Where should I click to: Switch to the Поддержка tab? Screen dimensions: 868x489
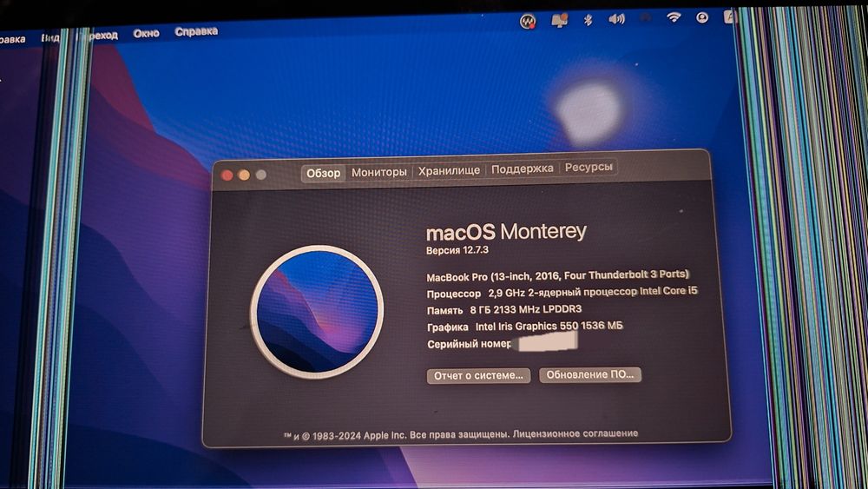tap(522, 169)
